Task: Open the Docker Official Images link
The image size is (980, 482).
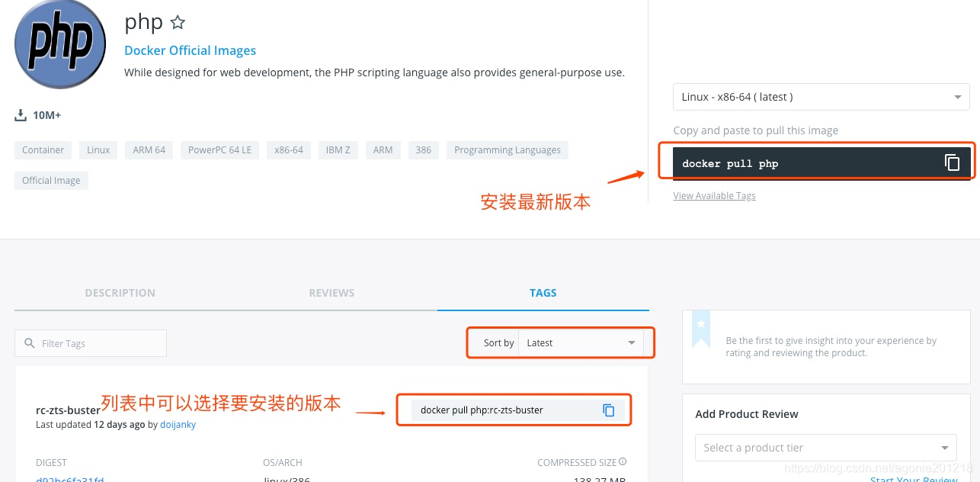Action: pyautogui.click(x=190, y=50)
